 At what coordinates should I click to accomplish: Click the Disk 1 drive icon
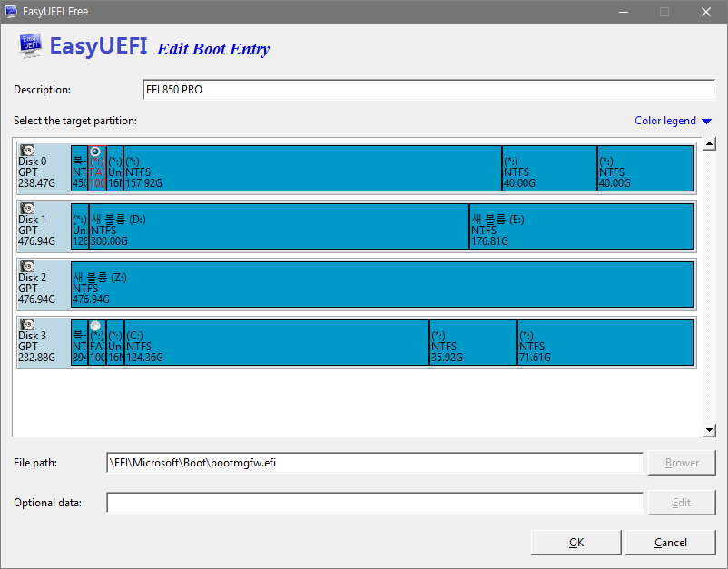click(x=27, y=208)
